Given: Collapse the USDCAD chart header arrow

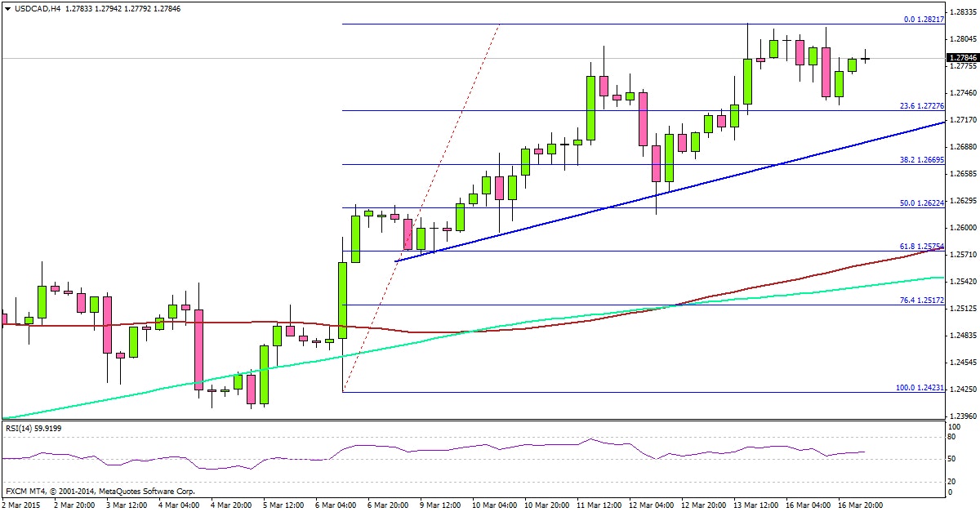Looking at the screenshot, I should (x=8, y=7).
